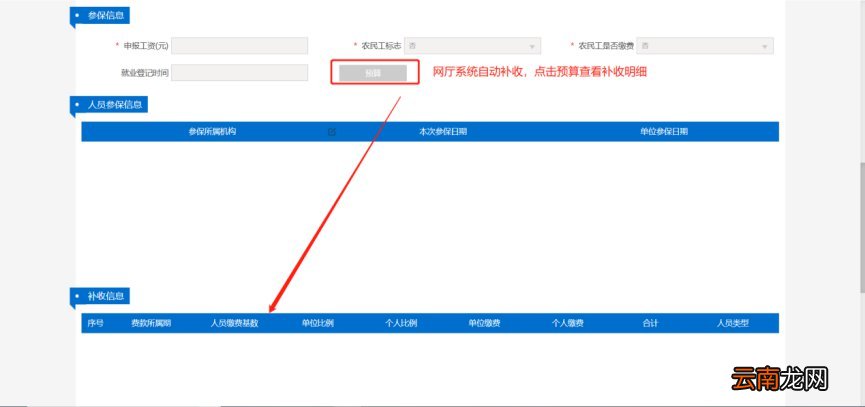Click the 单位缴费 column header
This screenshot has height=407, width=865.
tap(484, 323)
